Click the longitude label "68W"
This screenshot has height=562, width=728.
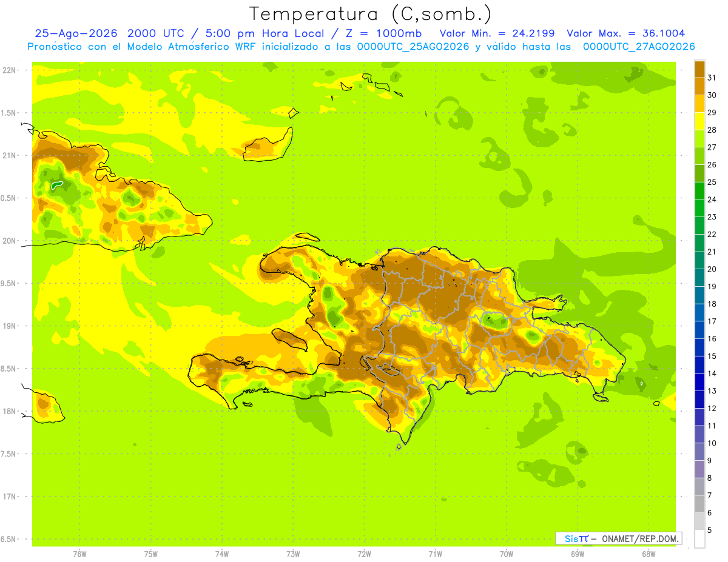[x=649, y=554]
